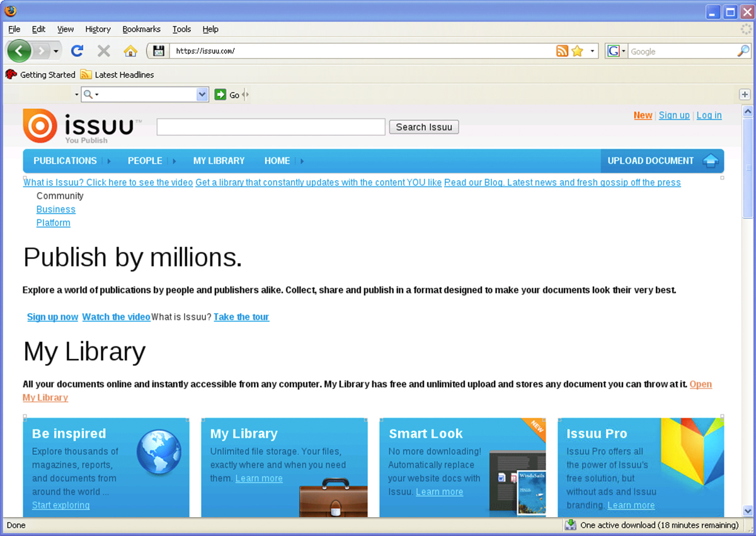Click the floppy disk icon beside the URL
Screen dimensions: 756x536
pos(159,51)
